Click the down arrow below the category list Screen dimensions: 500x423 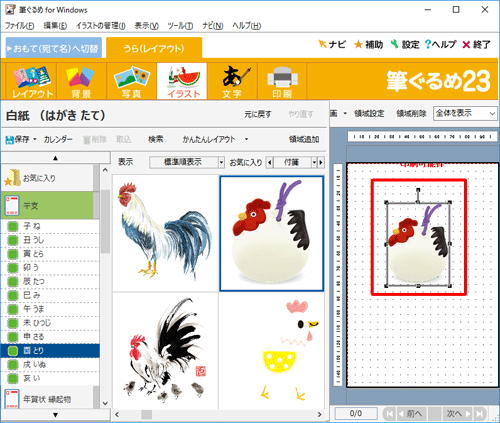pos(56,415)
